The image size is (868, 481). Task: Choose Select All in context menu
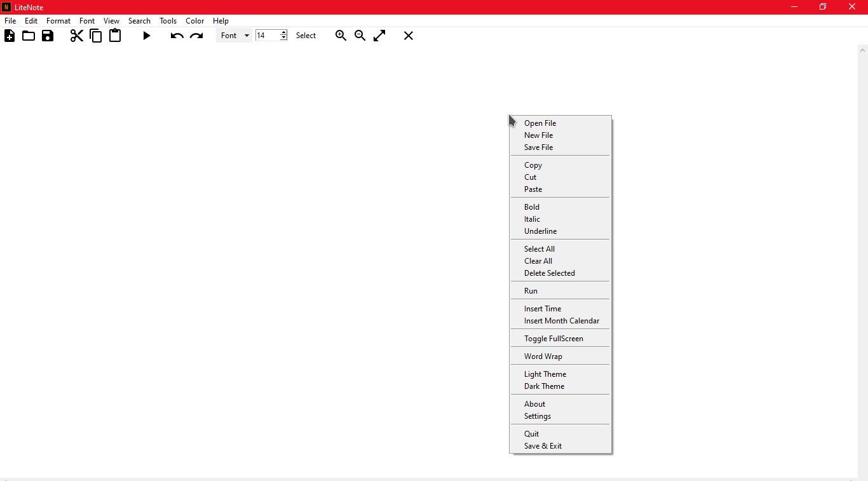560,249
